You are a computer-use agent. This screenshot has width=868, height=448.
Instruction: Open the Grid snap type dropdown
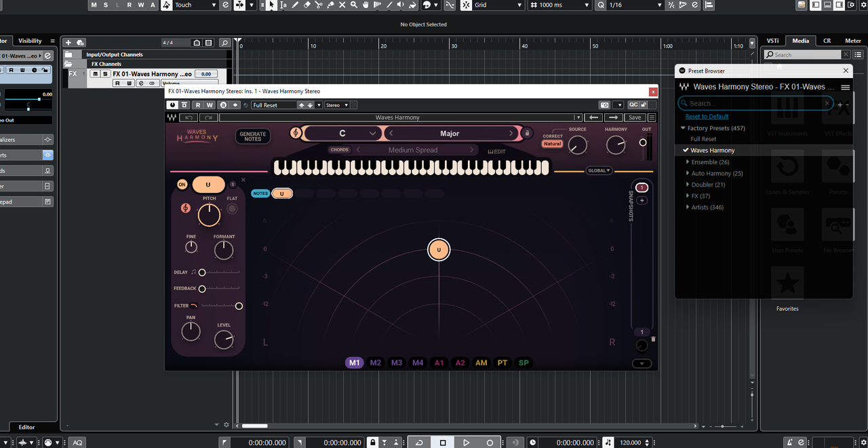click(x=498, y=5)
